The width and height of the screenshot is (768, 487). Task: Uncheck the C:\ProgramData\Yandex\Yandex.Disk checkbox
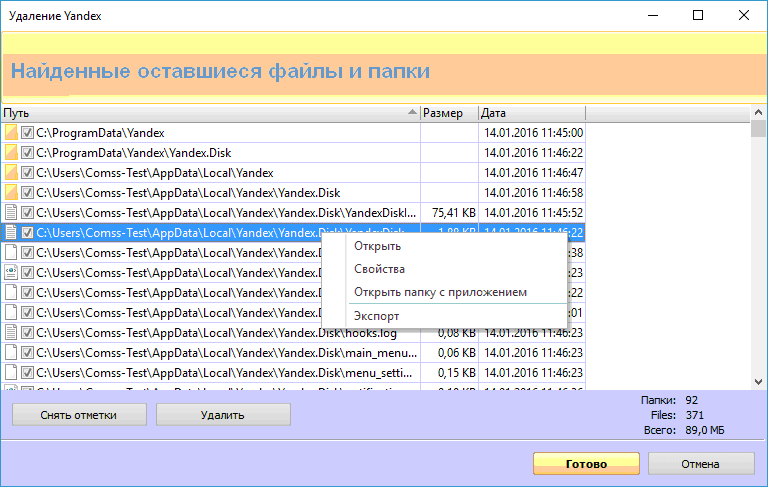[27, 153]
